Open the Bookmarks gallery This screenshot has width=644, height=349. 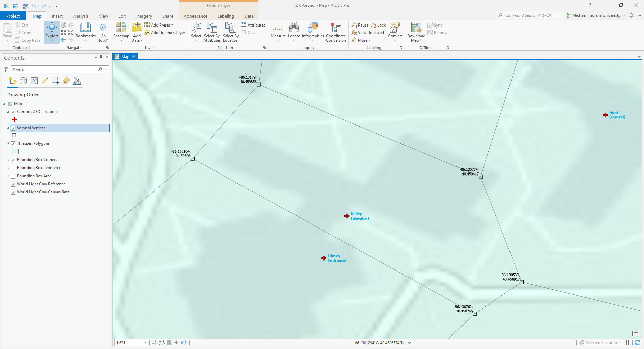click(x=86, y=32)
